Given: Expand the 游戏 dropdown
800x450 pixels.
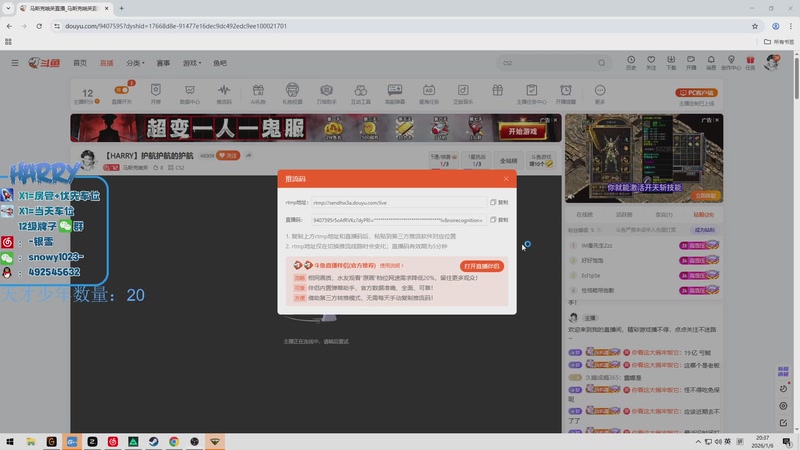Looking at the screenshot, I should (192, 63).
